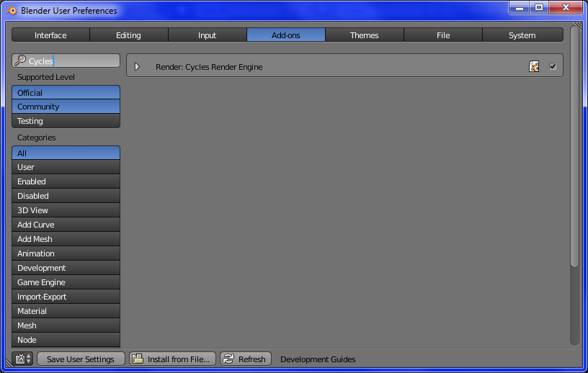Minimize the Blender User Preferences window

click(x=520, y=7)
